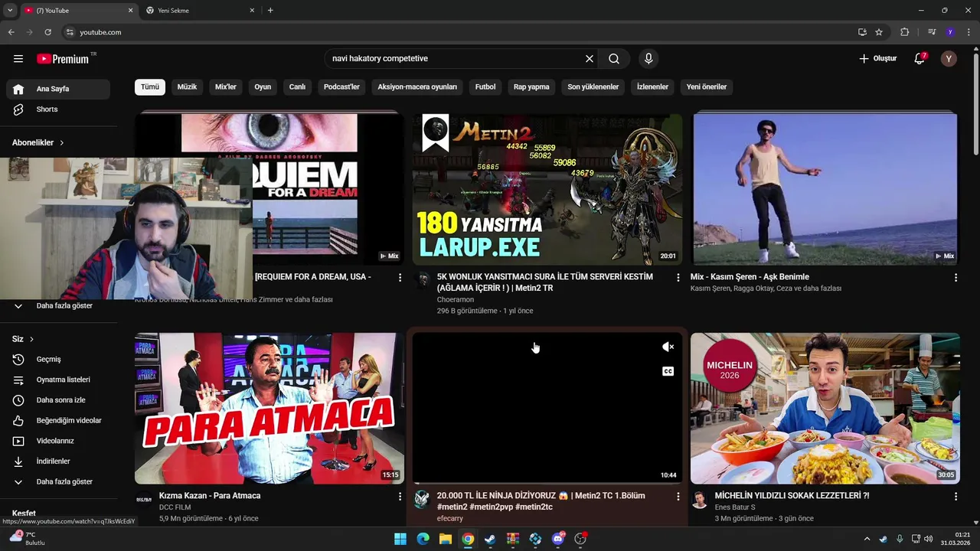This screenshot has height=551, width=980.
Task: Open options menu for Metin2 yansıtmacı video
Action: [x=678, y=278]
